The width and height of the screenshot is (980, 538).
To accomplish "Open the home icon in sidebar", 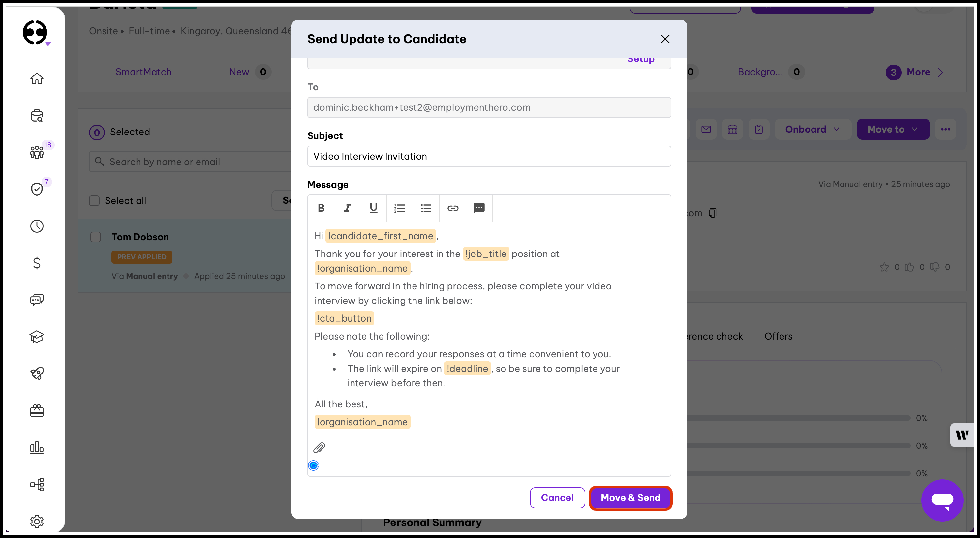I will coord(37,79).
